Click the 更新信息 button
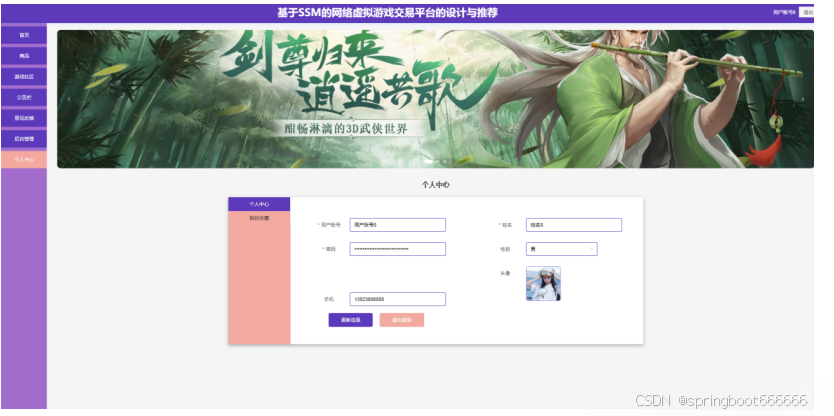 [351, 320]
